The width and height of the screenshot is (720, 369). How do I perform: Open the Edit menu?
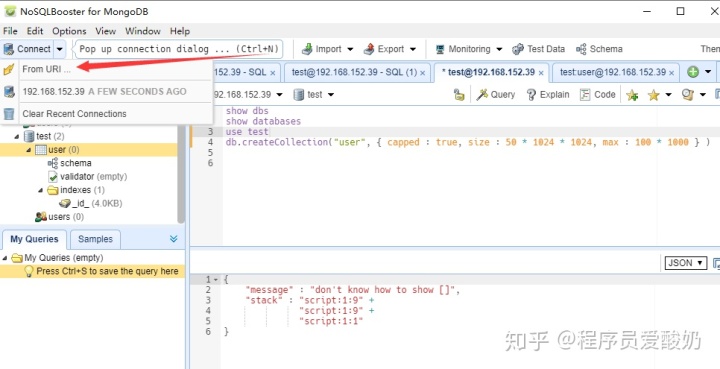tap(35, 31)
